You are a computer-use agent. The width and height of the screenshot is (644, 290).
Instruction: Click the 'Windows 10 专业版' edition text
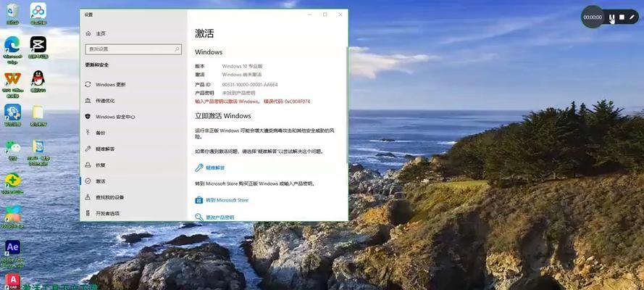click(x=243, y=66)
